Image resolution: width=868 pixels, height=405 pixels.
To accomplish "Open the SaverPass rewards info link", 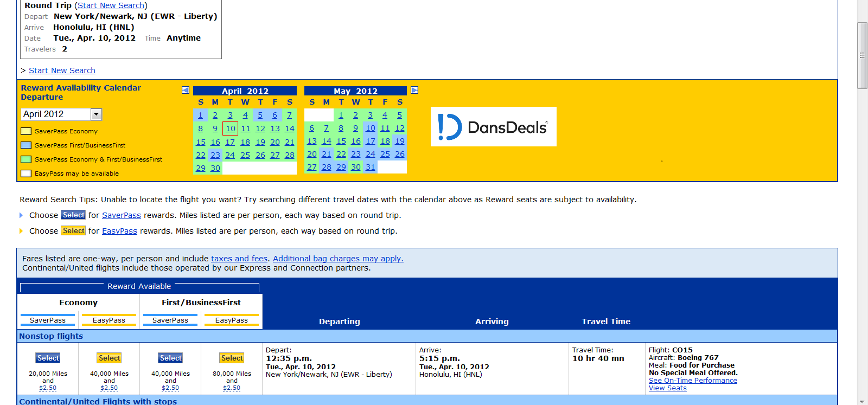I will coord(122,215).
